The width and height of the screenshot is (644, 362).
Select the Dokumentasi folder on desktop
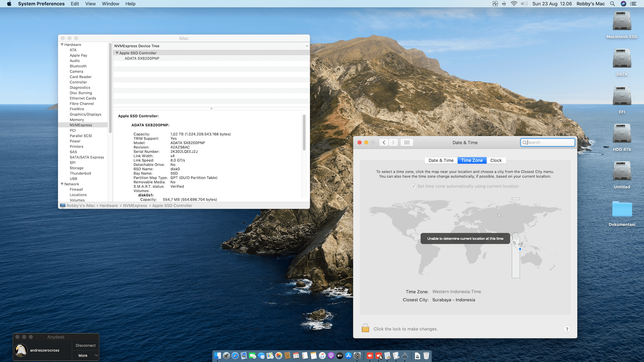click(622, 214)
